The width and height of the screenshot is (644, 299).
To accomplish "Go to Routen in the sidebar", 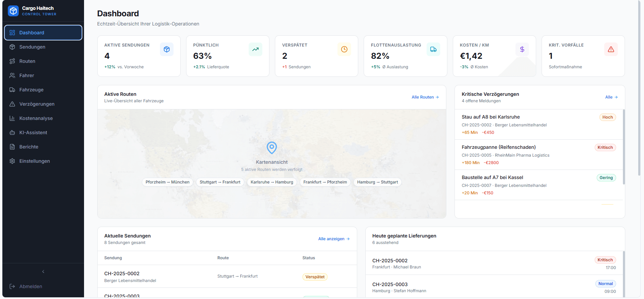I will point(43,61).
